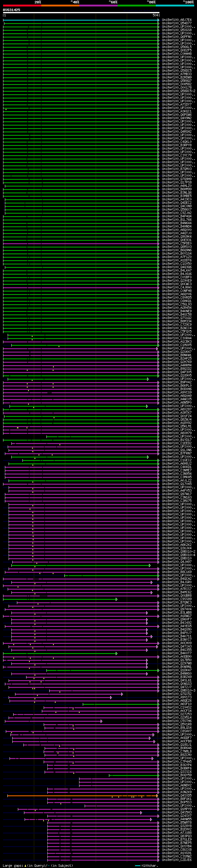Open hit UniRef100_Q6PFN0
Viewport: 197px width, 868px height.
[x=177, y=37]
